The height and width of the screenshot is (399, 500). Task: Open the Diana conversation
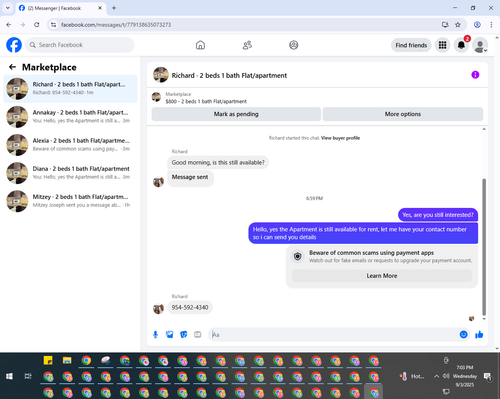point(70,173)
